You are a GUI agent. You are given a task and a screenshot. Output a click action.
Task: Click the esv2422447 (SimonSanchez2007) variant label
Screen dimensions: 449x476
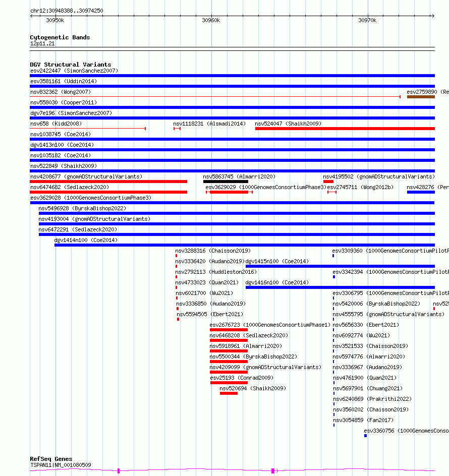(74, 71)
